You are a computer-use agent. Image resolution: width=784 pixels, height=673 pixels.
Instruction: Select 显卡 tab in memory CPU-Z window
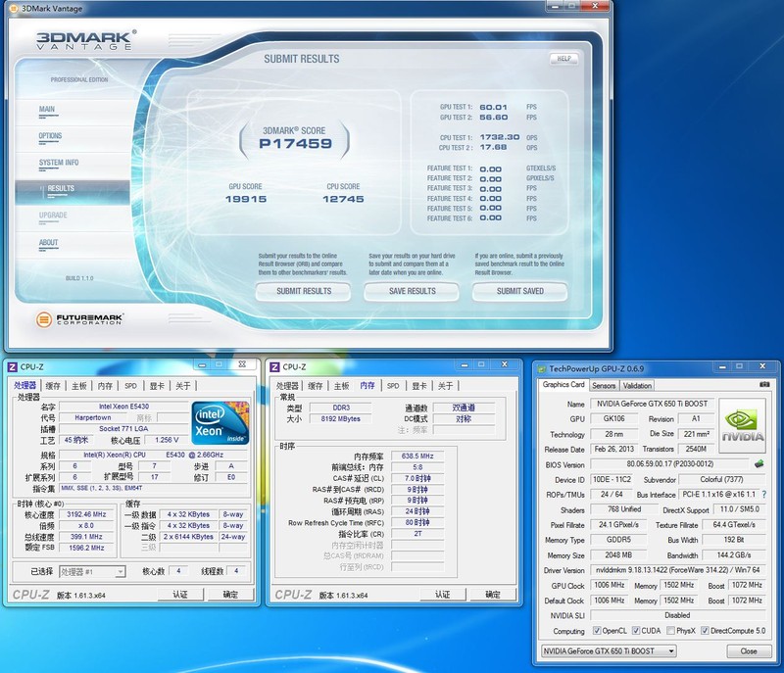[x=419, y=386]
